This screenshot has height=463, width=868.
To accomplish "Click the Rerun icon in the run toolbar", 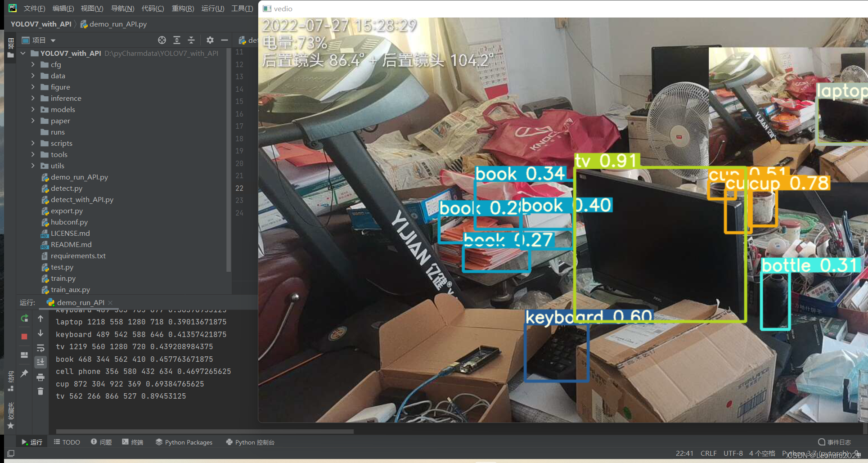I will [x=24, y=318].
